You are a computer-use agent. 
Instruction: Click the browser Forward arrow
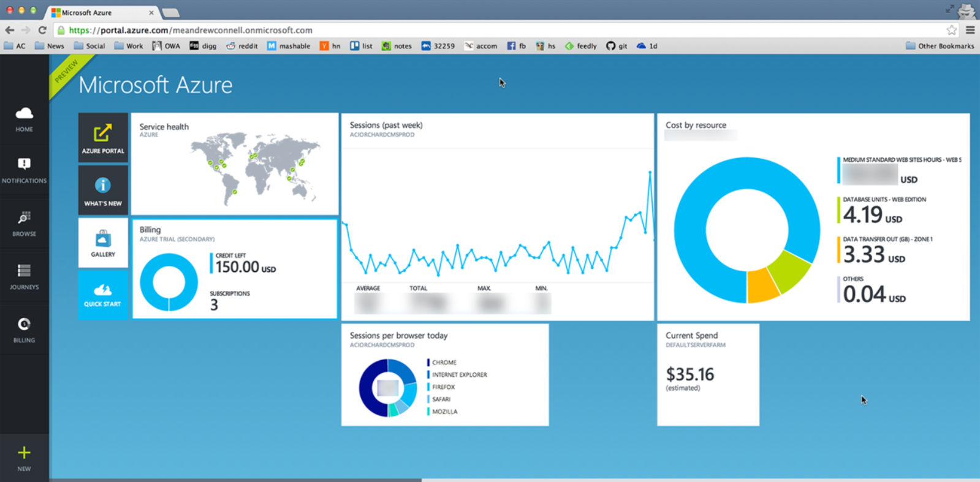click(x=26, y=30)
